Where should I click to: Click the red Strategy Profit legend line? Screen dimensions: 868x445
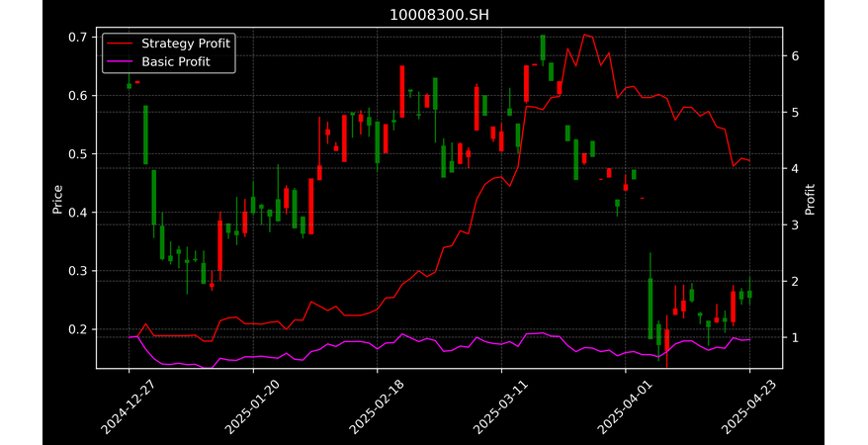[120, 44]
